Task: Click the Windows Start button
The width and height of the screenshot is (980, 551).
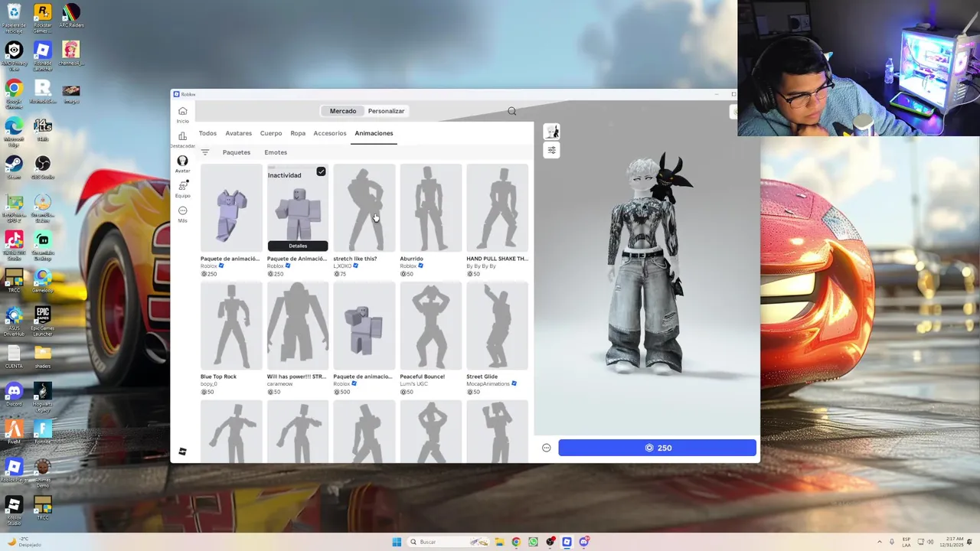Action: coord(397,542)
